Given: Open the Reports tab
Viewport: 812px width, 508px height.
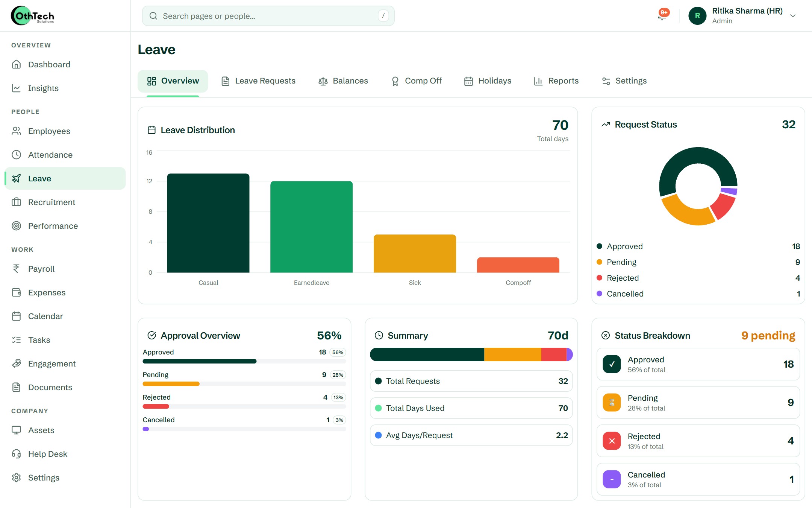Looking at the screenshot, I should pos(556,81).
